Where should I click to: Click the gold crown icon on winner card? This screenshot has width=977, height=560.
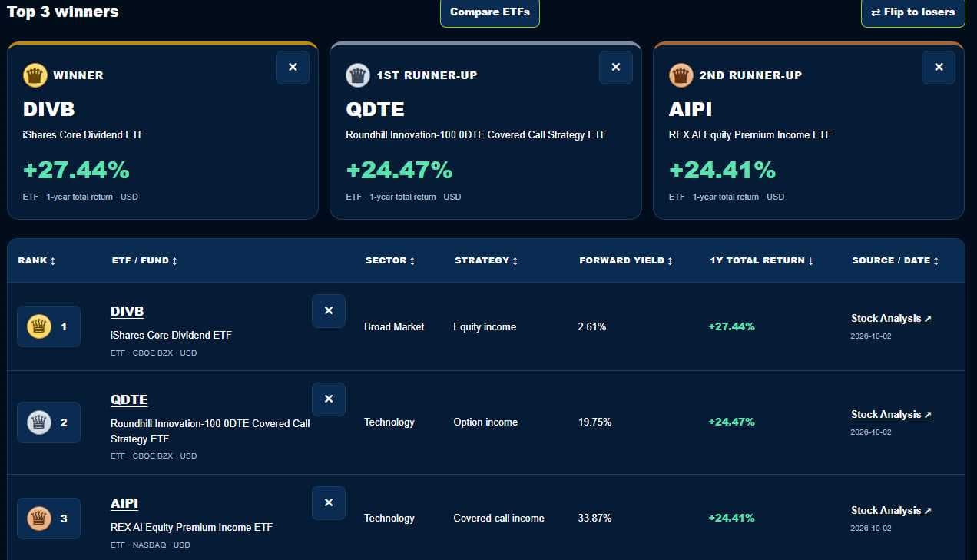coord(35,75)
